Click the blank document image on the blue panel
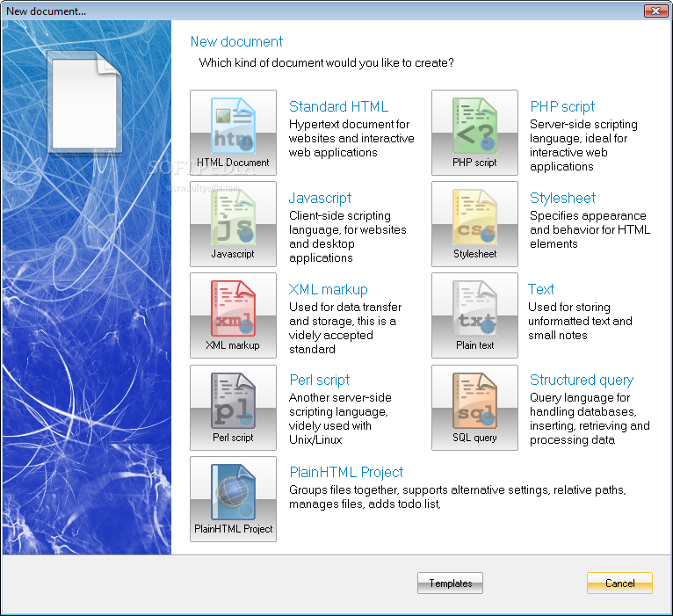Image resolution: width=673 pixels, height=616 pixels. coord(85,102)
